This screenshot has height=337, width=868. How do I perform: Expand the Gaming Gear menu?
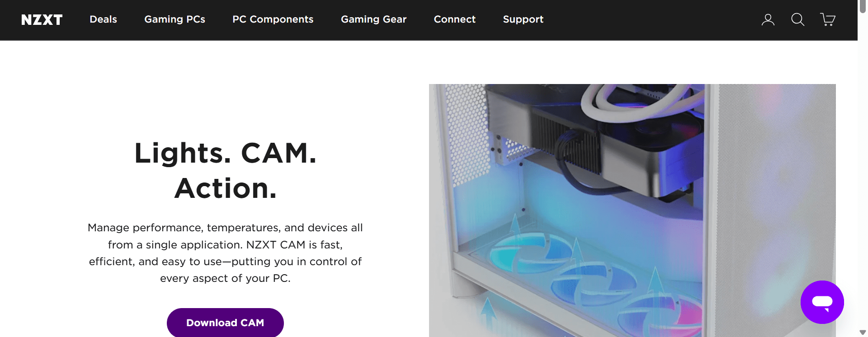click(373, 19)
